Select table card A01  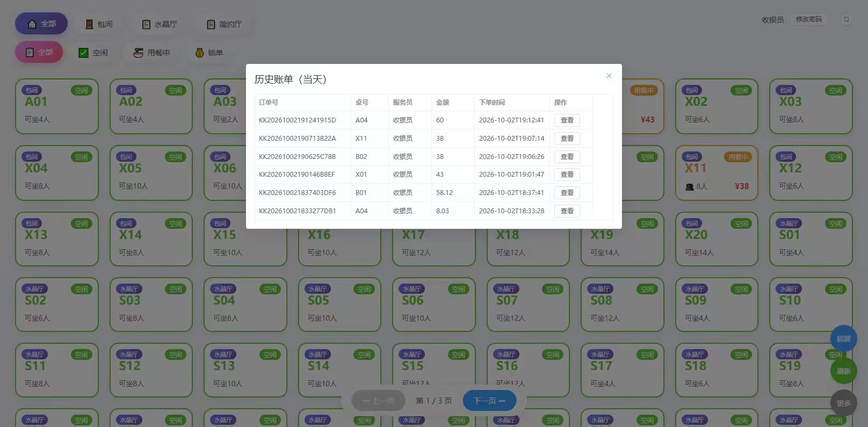[x=57, y=106]
